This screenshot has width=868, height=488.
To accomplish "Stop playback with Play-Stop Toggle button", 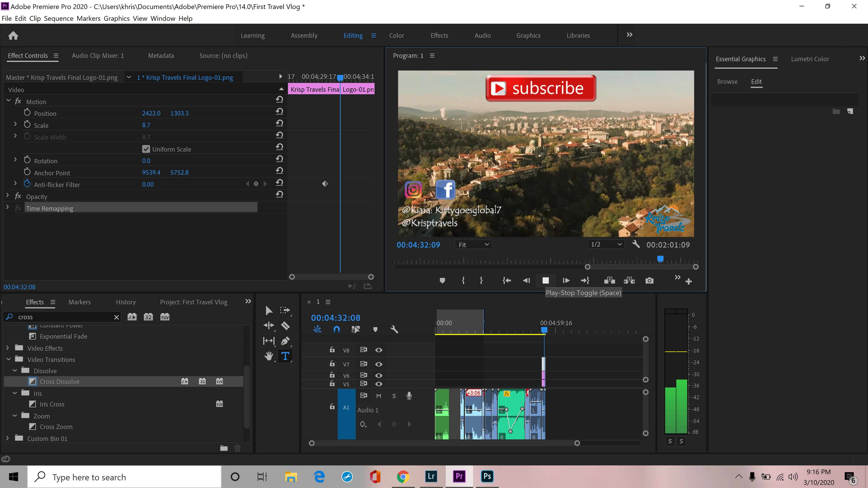I will (x=545, y=281).
